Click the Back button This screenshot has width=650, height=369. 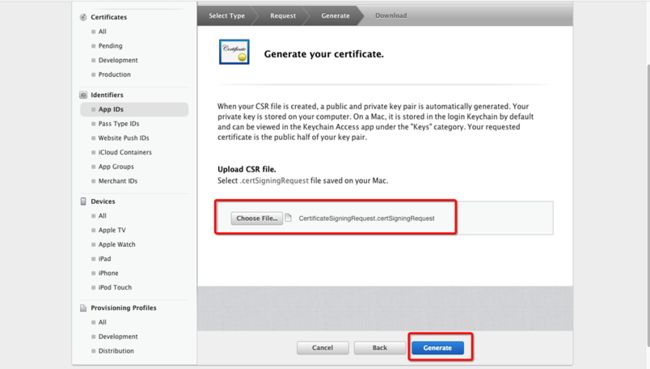(379, 348)
